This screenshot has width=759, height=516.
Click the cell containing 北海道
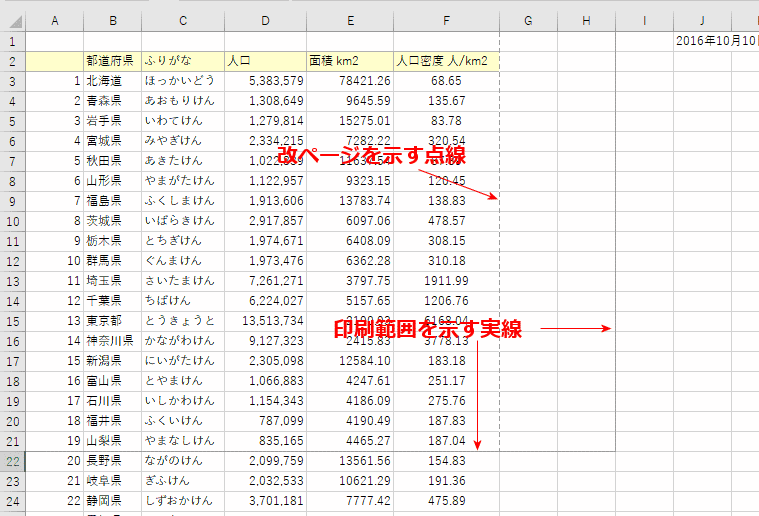click(112, 81)
